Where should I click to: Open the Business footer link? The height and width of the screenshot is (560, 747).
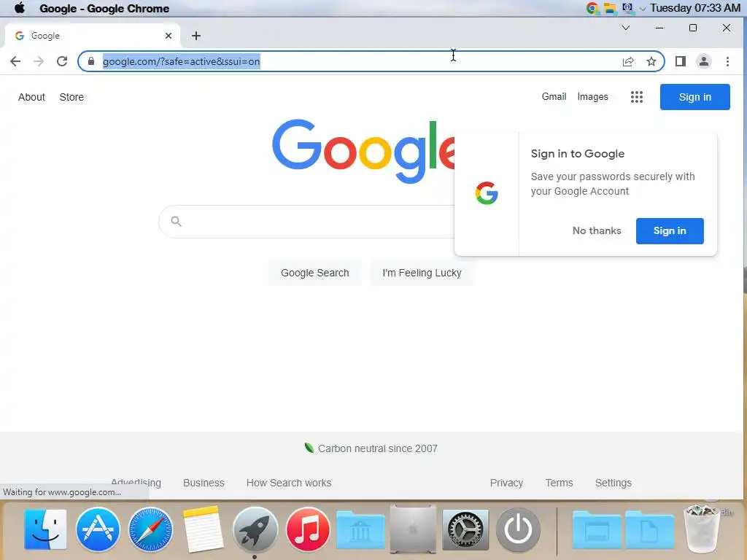[x=204, y=483]
